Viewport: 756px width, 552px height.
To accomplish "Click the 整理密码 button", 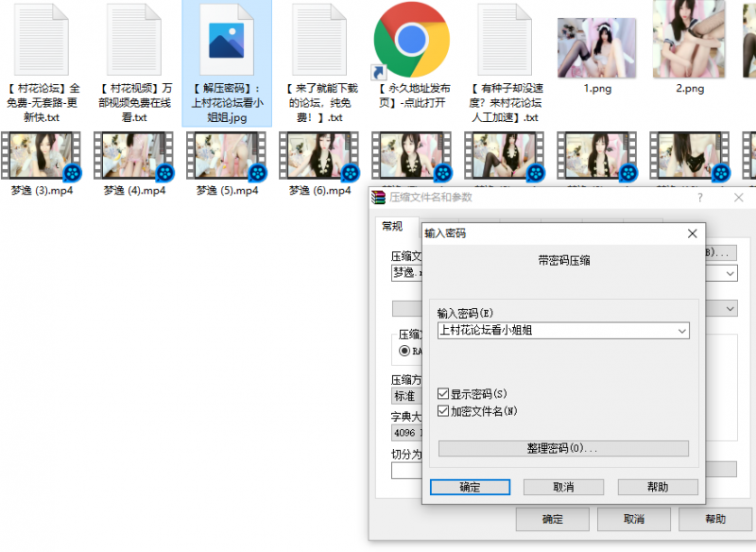I will pos(563,448).
